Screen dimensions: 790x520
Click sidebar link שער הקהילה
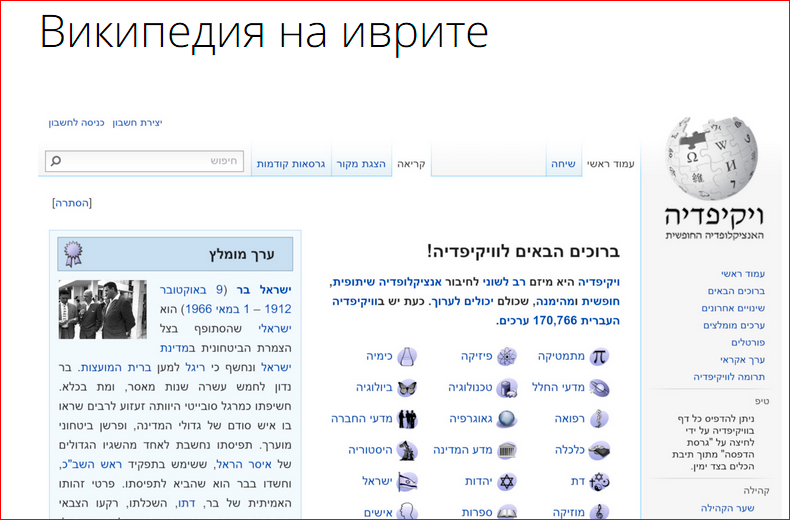click(728, 508)
